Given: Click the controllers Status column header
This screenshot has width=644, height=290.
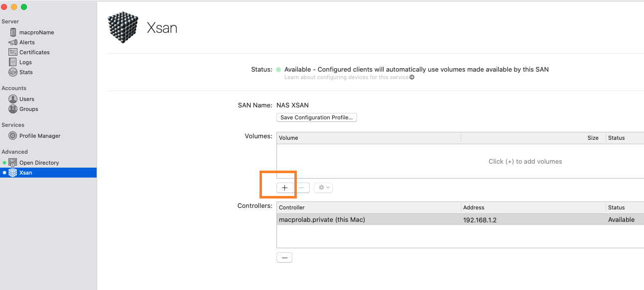Looking at the screenshot, I should (x=625, y=207).
